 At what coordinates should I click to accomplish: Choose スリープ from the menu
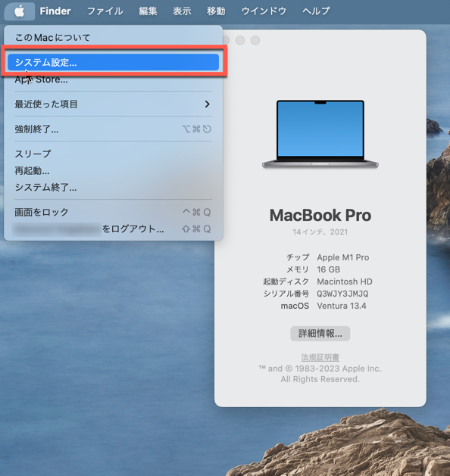click(114, 154)
